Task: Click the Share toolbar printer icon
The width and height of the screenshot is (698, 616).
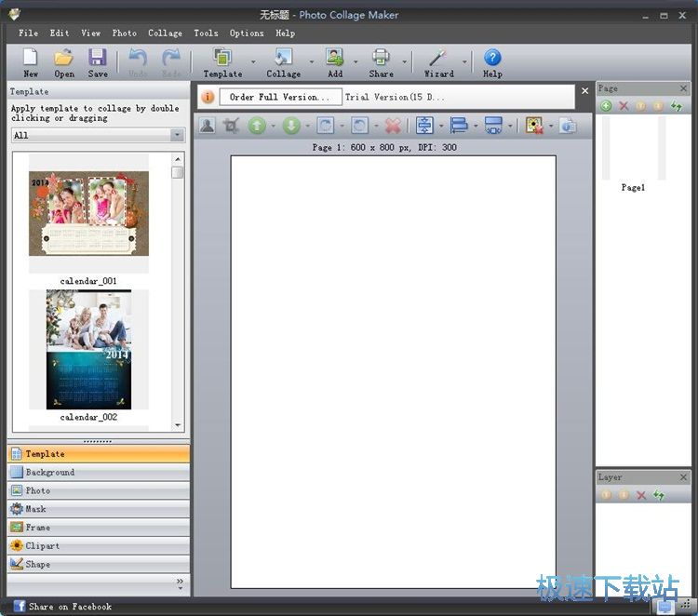Action: point(381,59)
